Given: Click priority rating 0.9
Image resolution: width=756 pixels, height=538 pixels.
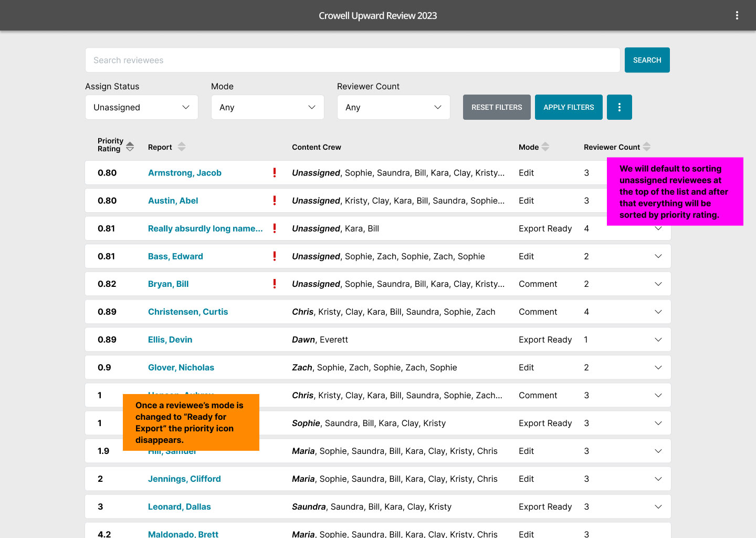Looking at the screenshot, I should point(104,367).
